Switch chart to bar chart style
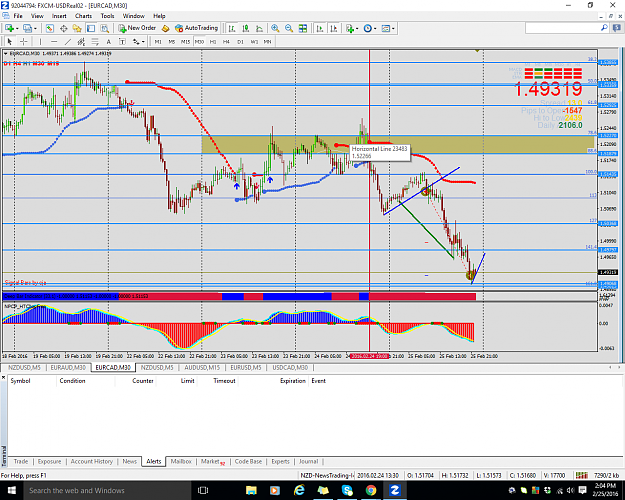 point(232,28)
